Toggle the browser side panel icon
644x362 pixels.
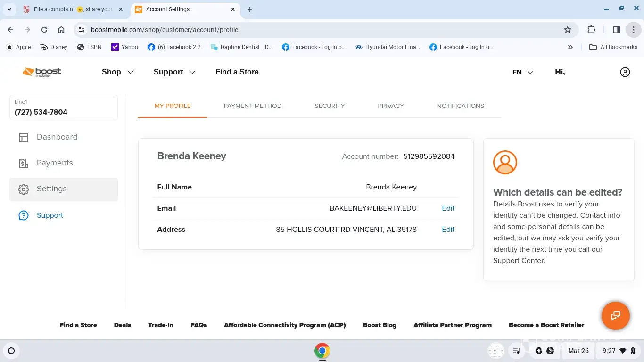(616, 30)
